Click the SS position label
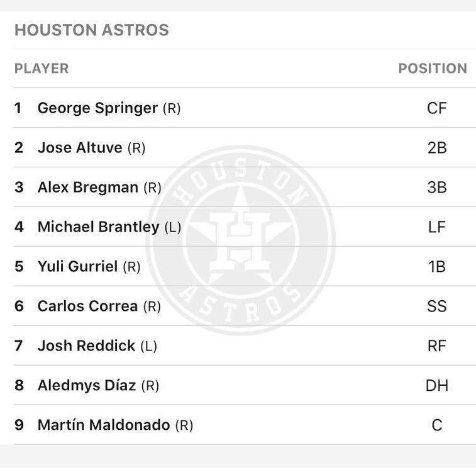The width and height of the screenshot is (476, 472). click(x=436, y=306)
